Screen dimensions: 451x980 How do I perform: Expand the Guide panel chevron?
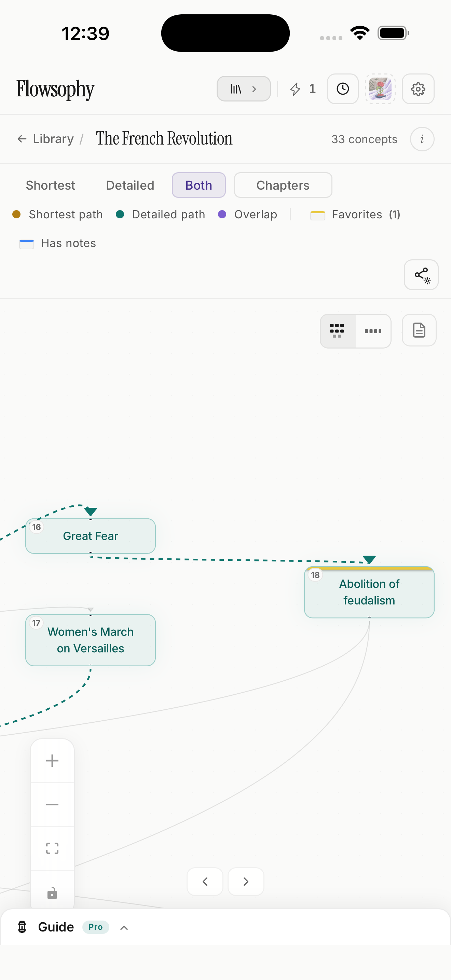[124, 927]
